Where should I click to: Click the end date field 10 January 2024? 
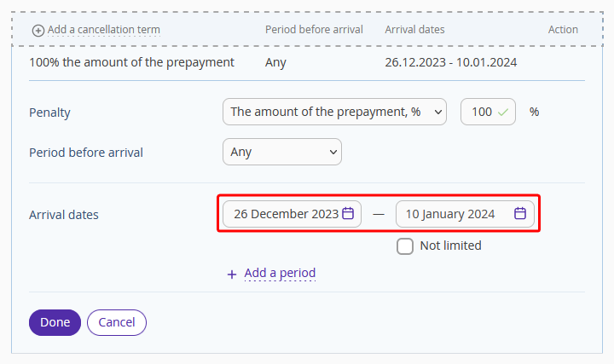pyautogui.click(x=465, y=214)
